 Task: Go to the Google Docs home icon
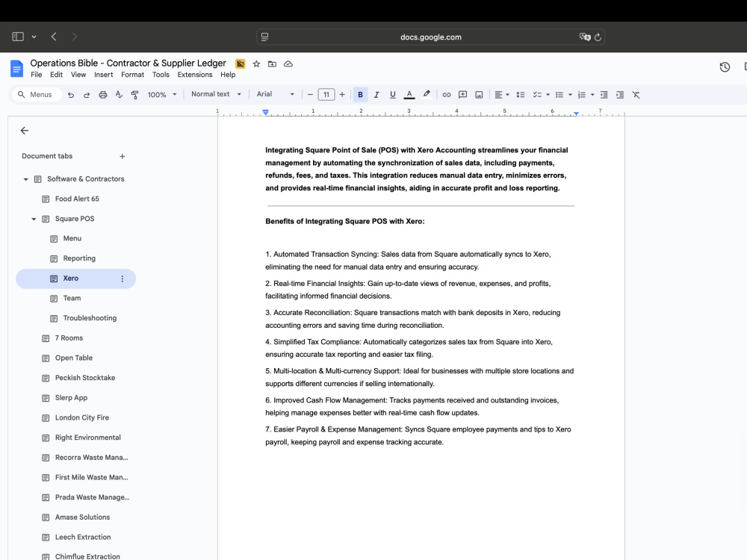pos(16,69)
